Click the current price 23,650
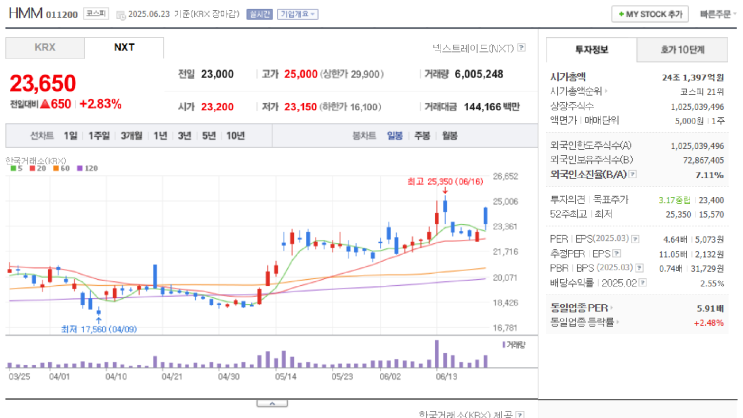This screenshot has height=418, width=743. (43, 83)
